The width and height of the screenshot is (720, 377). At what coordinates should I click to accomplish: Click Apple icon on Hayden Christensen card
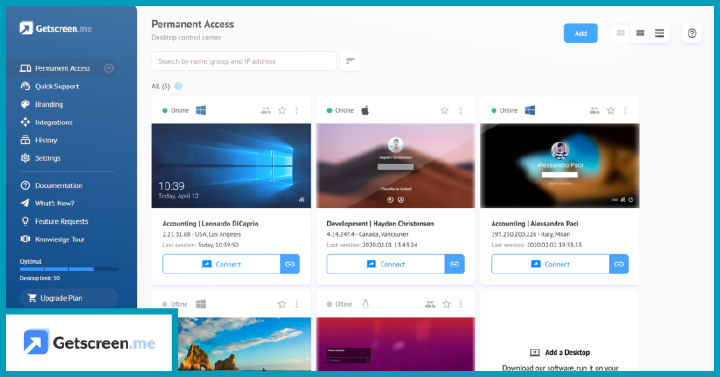click(x=365, y=110)
